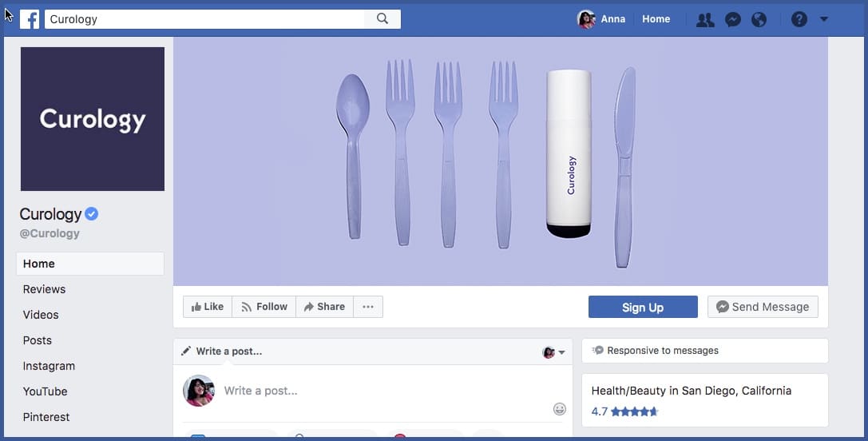Open the Notifications globe icon
This screenshot has height=441, width=868.
pos(759,19)
